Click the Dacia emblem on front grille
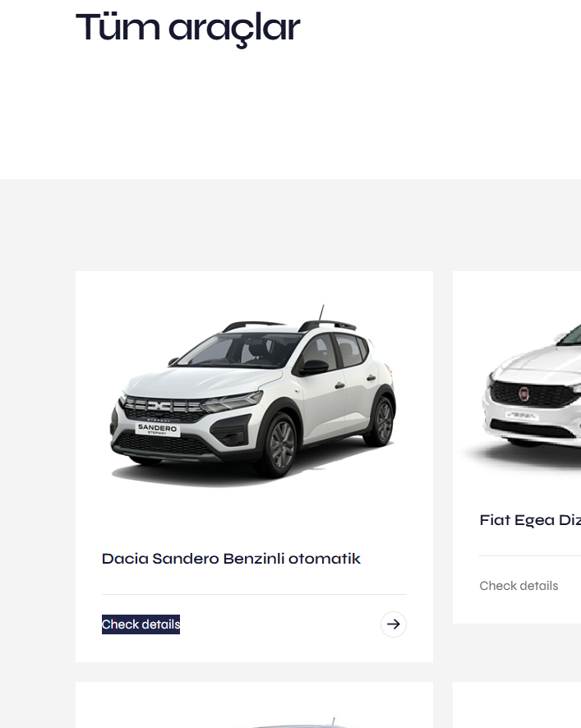Image resolution: width=581 pixels, height=728 pixels. [159, 406]
